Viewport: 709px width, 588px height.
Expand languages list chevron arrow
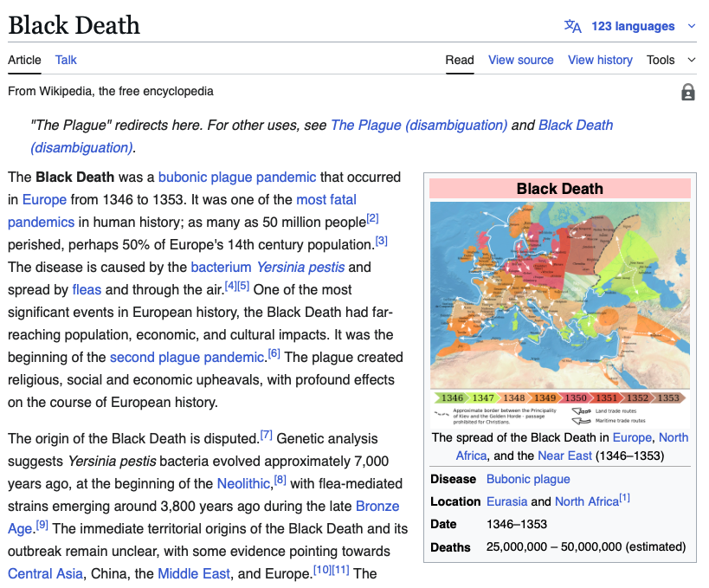tap(692, 26)
